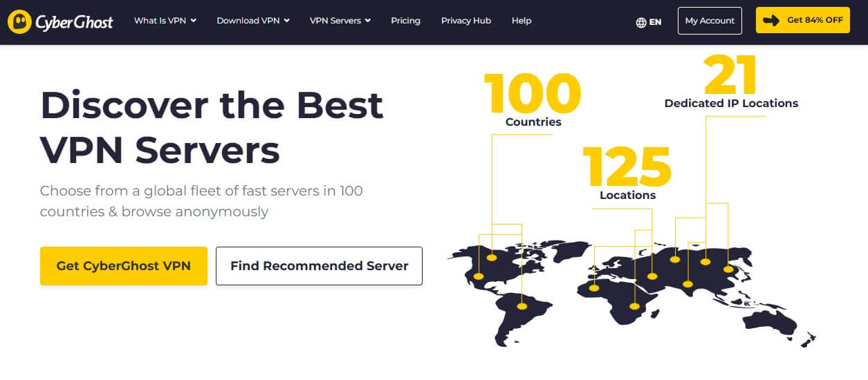Screen dimensions: 868x380
Task: Click Get CyberGhost VPN button
Action: pos(124,266)
